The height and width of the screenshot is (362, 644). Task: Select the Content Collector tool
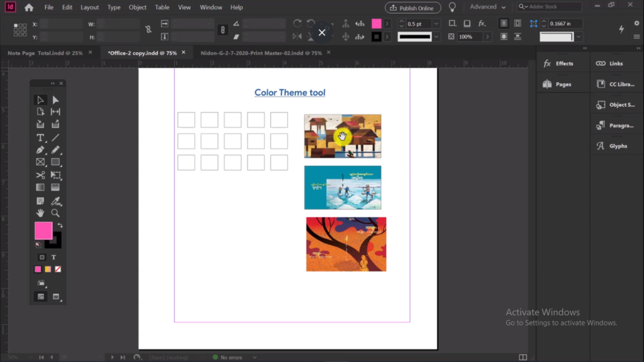40,124
